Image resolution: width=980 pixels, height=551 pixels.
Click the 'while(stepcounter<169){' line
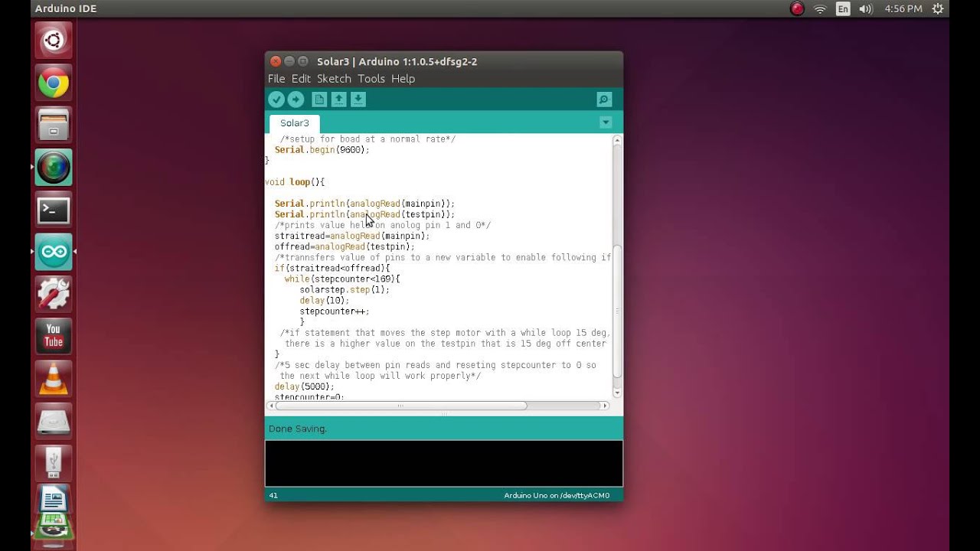(342, 279)
